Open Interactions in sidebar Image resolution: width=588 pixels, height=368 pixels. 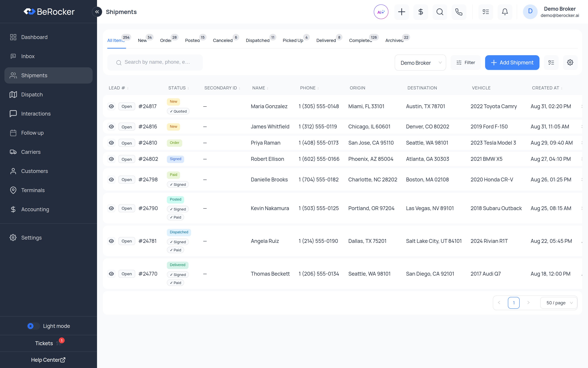(x=49, y=114)
